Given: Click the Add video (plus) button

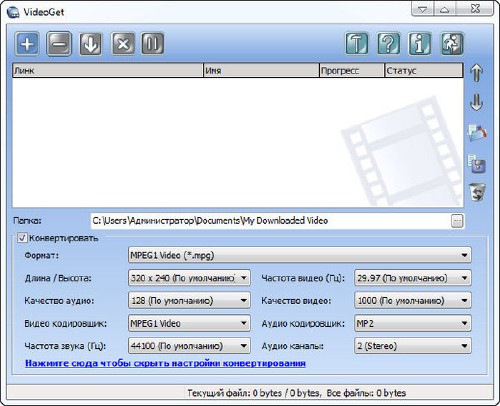Looking at the screenshot, I should tap(27, 43).
